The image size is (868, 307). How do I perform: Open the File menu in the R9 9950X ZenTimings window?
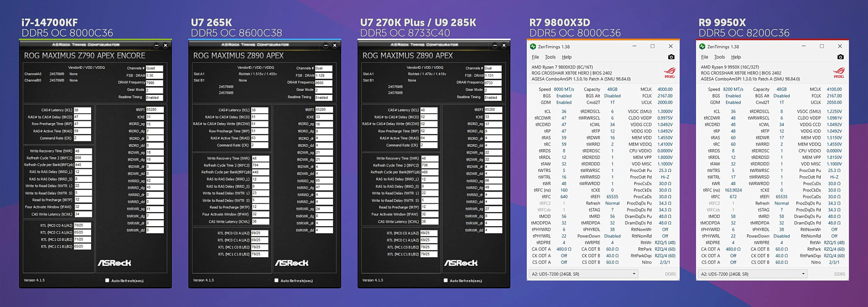tap(705, 57)
